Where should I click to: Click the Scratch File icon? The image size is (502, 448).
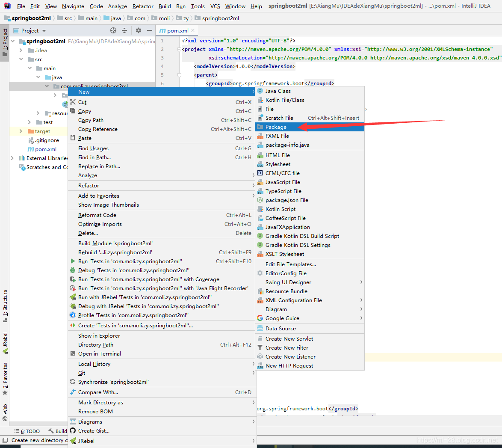click(260, 118)
